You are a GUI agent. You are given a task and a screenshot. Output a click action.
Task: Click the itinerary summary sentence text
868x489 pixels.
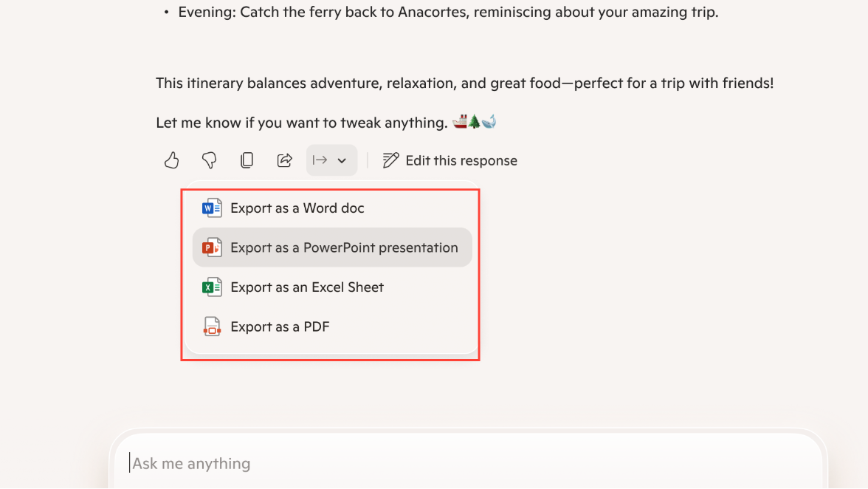pos(464,83)
